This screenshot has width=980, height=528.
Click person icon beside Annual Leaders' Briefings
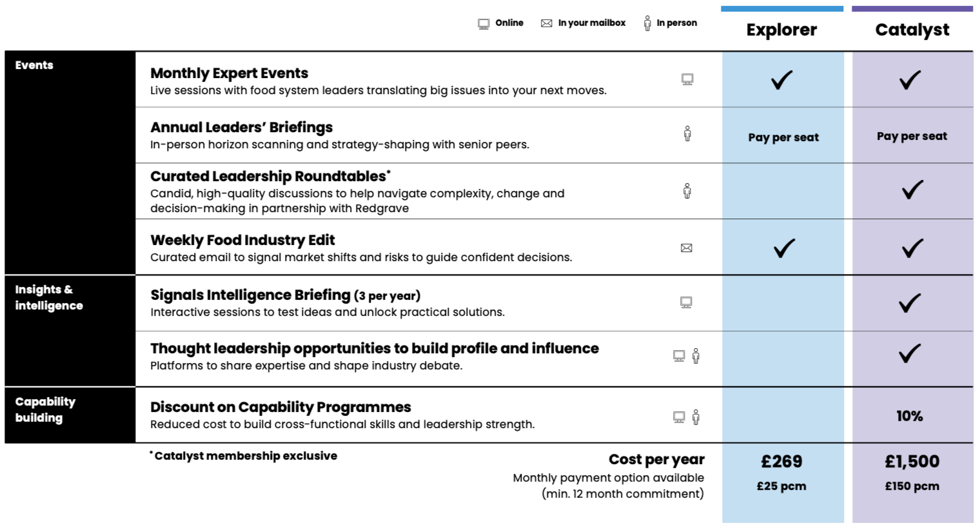[687, 133]
